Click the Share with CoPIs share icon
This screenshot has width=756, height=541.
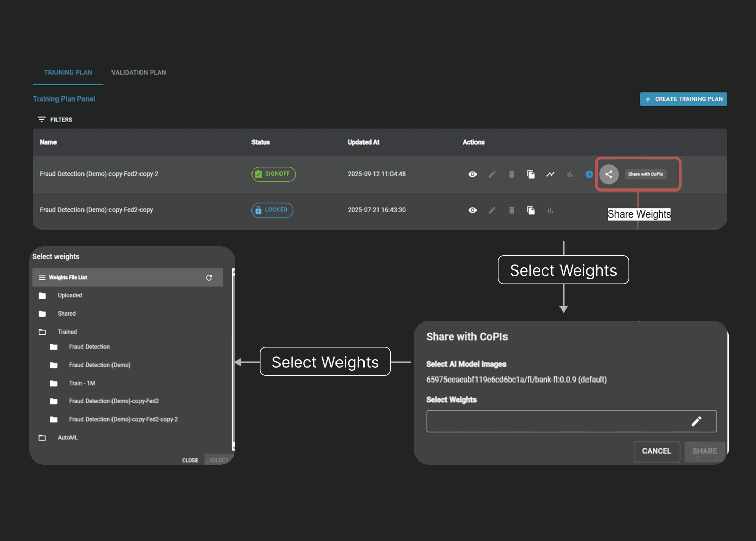(608, 174)
